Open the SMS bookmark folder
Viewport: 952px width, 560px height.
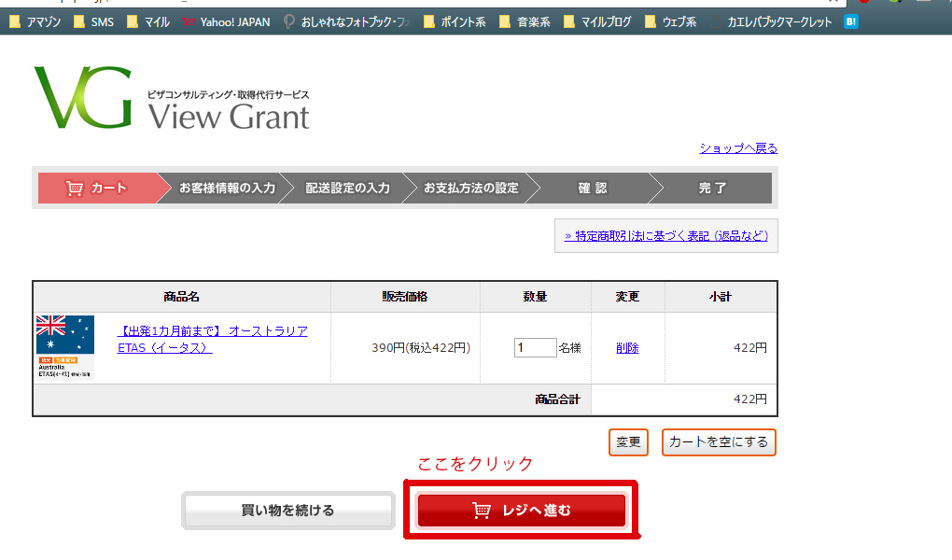pos(93,21)
